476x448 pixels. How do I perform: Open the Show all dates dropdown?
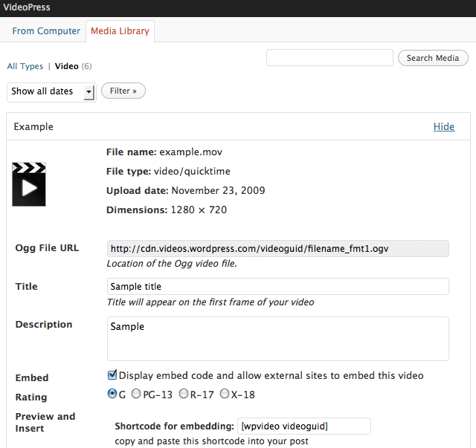(x=51, y=91)
